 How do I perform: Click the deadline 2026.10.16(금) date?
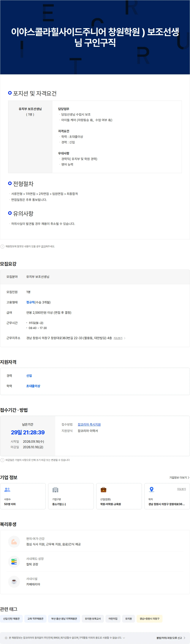click(33, 447)
